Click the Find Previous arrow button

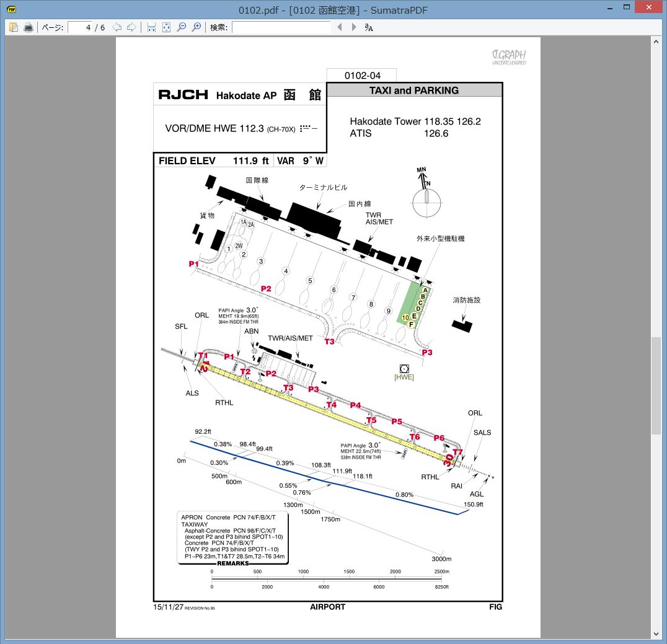[x=339, y=27]
